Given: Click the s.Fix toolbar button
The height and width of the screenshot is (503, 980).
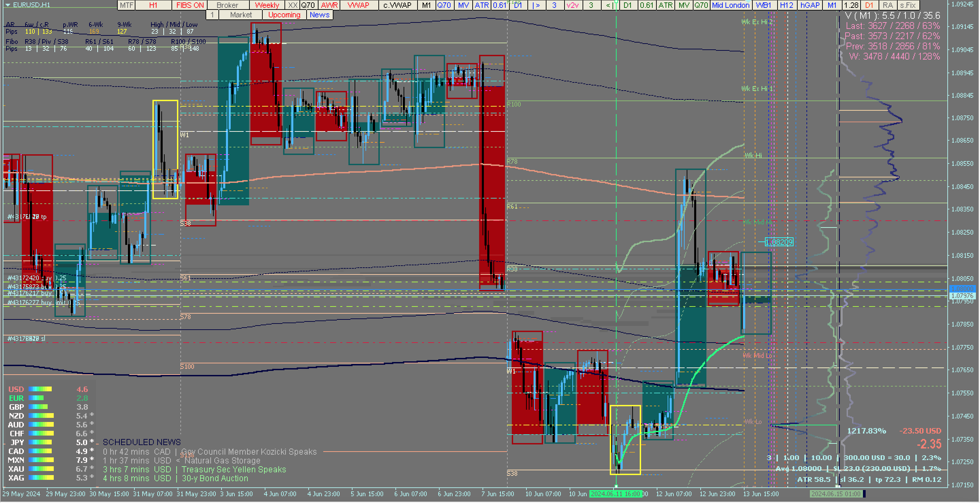Looking at the screenshot, I should (x=908, y=5).
